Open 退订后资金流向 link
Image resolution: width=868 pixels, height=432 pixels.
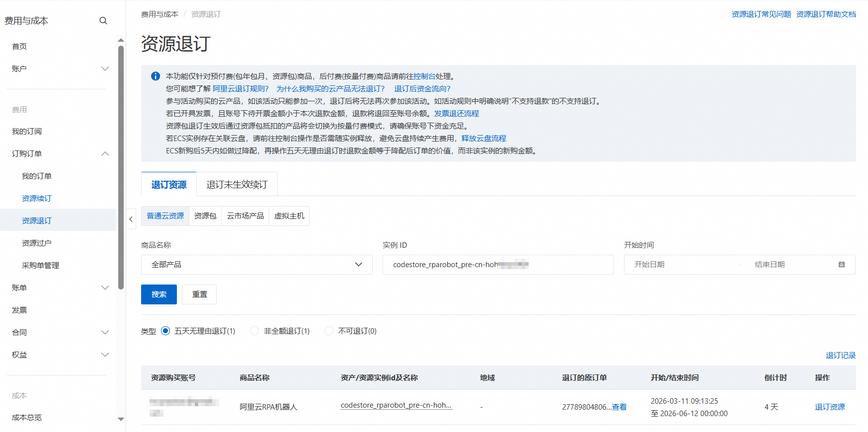(x=422, y=89)
